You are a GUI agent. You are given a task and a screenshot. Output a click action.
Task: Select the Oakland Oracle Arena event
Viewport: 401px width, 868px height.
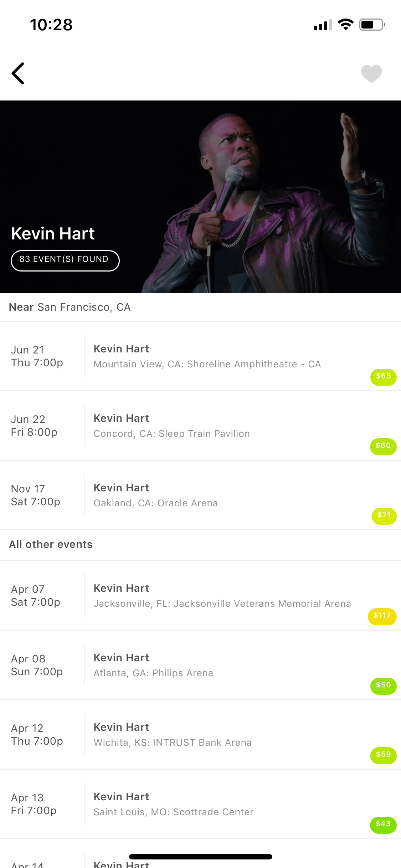pyautogui.click(x=200, y=495)
